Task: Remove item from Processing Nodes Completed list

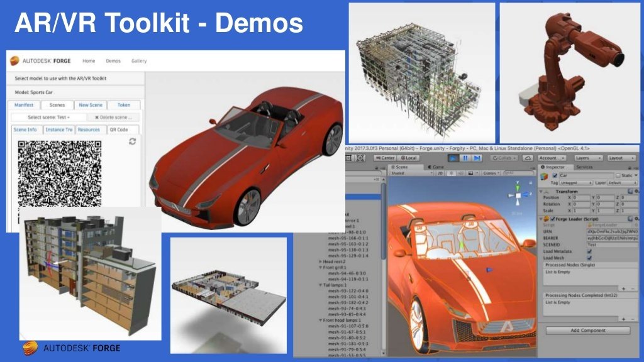Action: pyautogui.click(x=633, y=319)
